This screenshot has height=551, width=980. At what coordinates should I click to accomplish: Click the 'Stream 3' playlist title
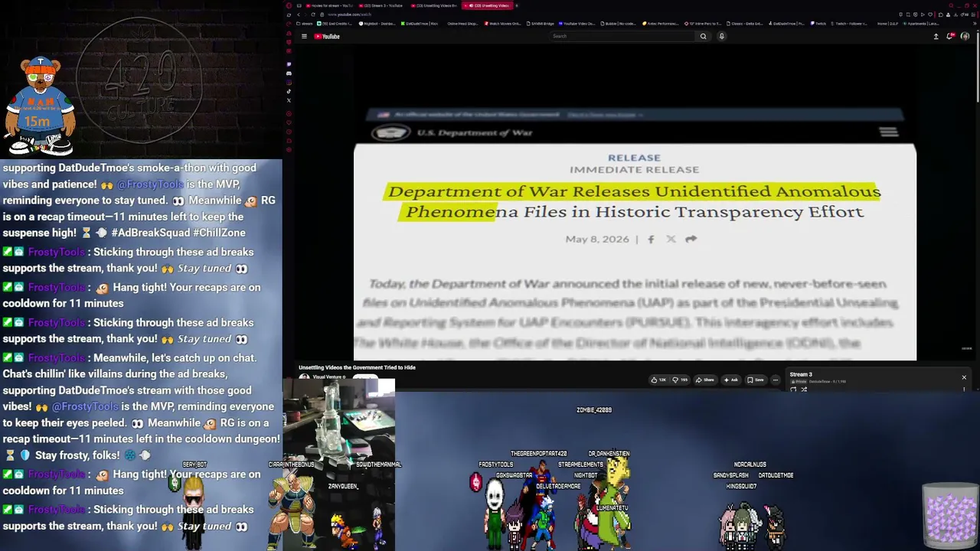click(x=801, y=375)
